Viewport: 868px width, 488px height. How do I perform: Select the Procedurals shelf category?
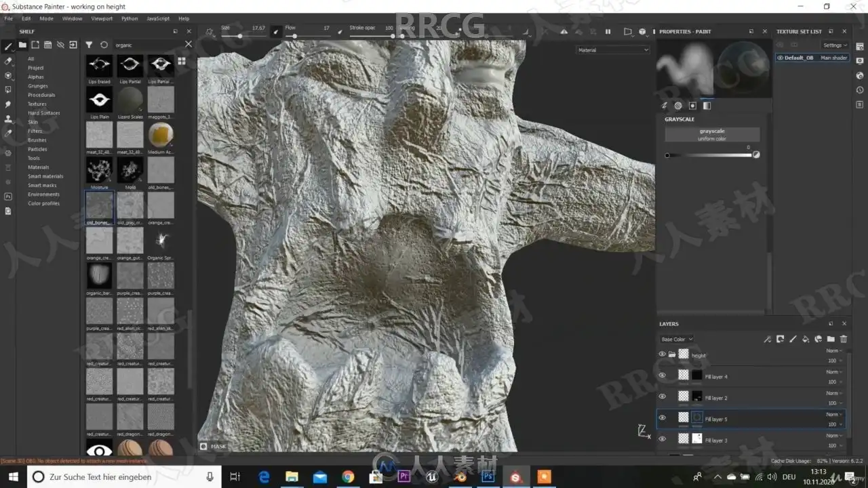click(x=41, y=95)
